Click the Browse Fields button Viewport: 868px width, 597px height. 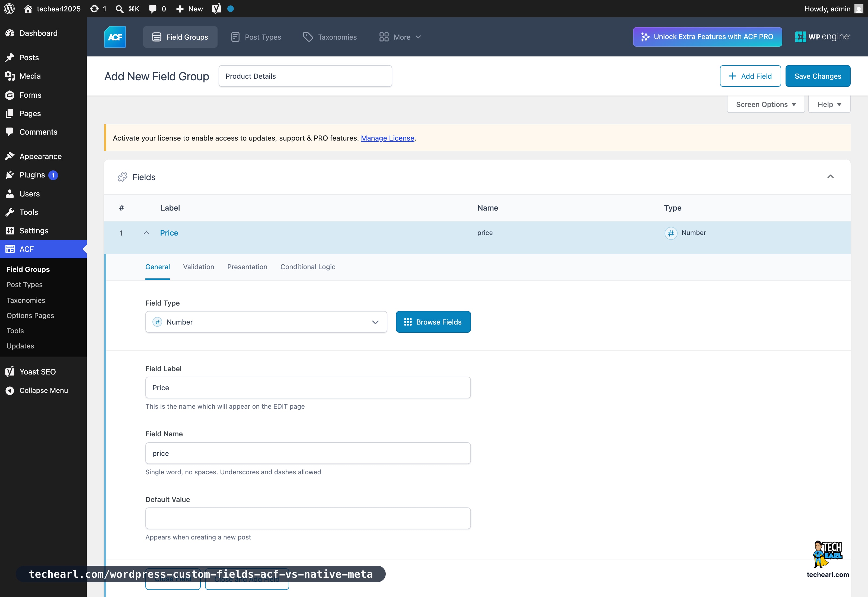(433, 322)
